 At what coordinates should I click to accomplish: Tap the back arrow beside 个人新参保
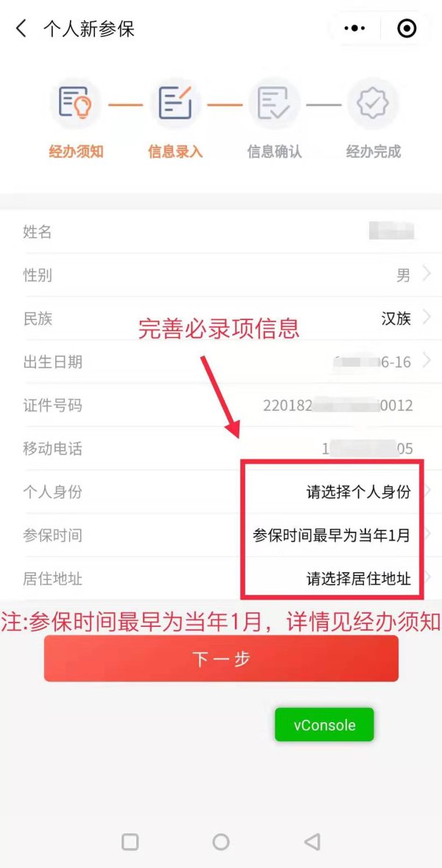(21, 28)
